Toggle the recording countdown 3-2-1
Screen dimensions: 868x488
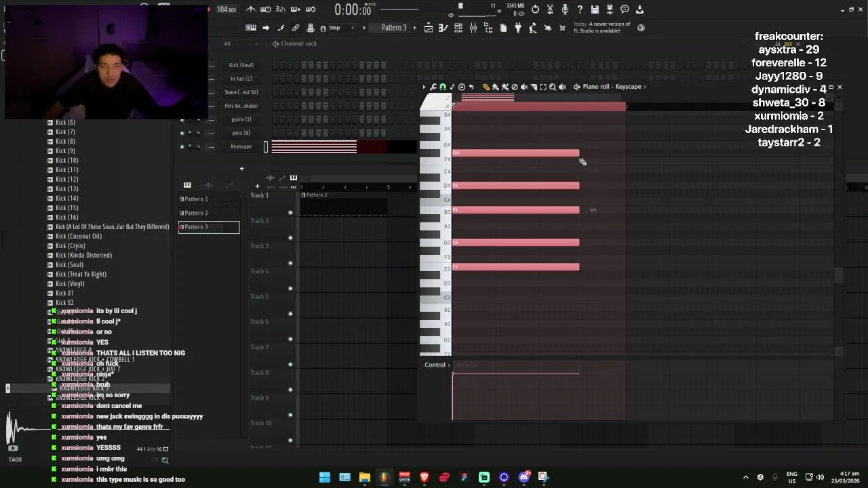(x=280, y=9)
